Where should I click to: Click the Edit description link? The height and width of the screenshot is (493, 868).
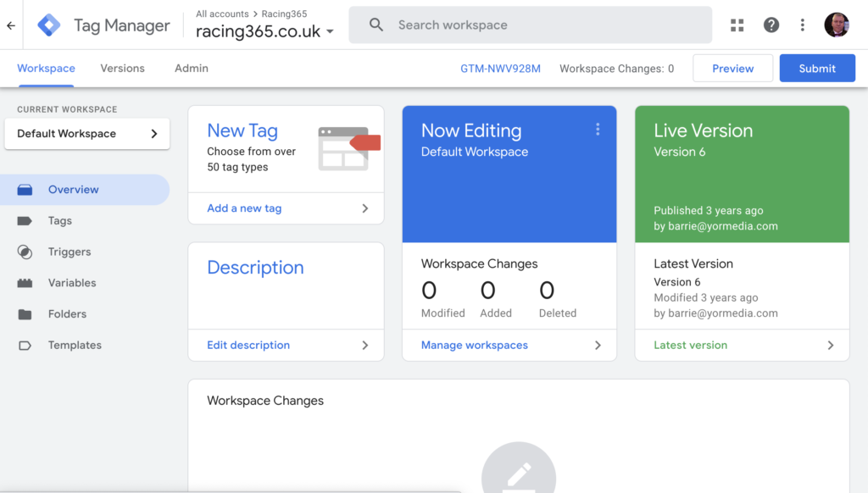[248, 346]
